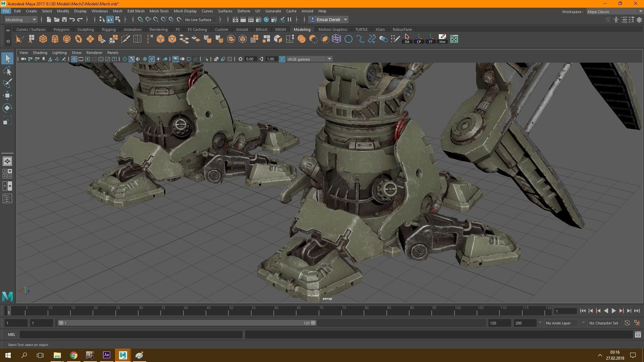Viewport: 644px width, 362px height.
Task: Toggle smooth shade all in the viewport
Action: coord(131,59)
